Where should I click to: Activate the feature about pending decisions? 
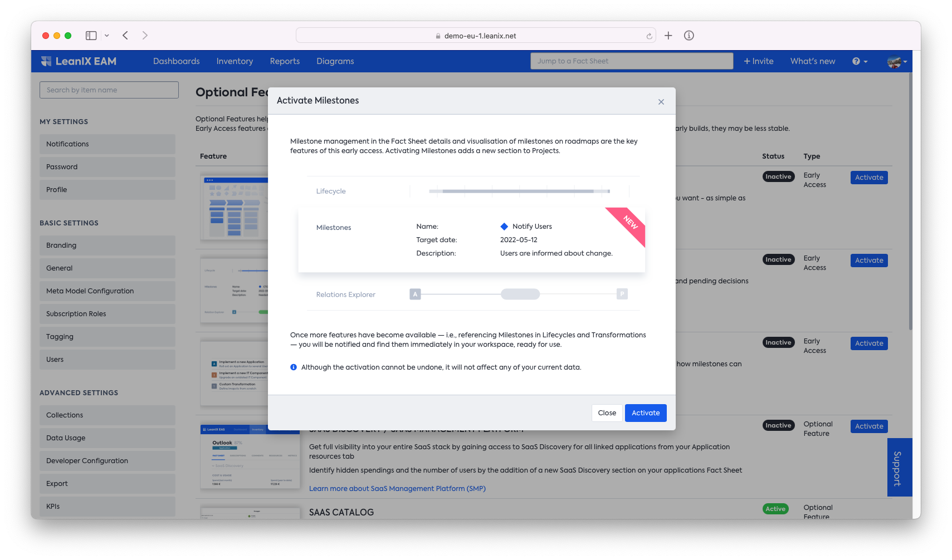point(869,261)
